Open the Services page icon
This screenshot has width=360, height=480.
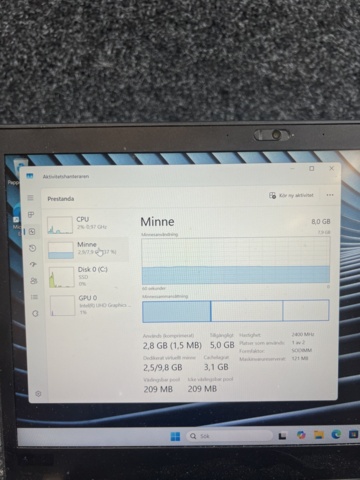(35, 313)
